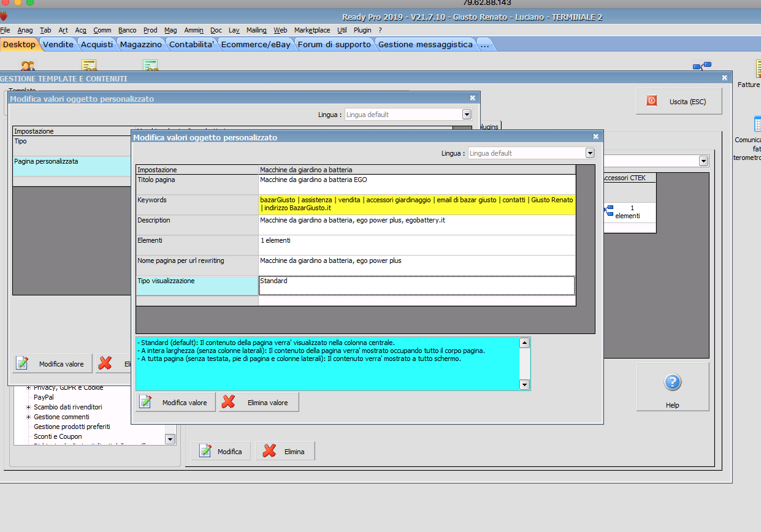Click the Standard value field
Image resolution: width=761 pixels, height=532 pixels.
pyautogui.click(x=417, y=286)
